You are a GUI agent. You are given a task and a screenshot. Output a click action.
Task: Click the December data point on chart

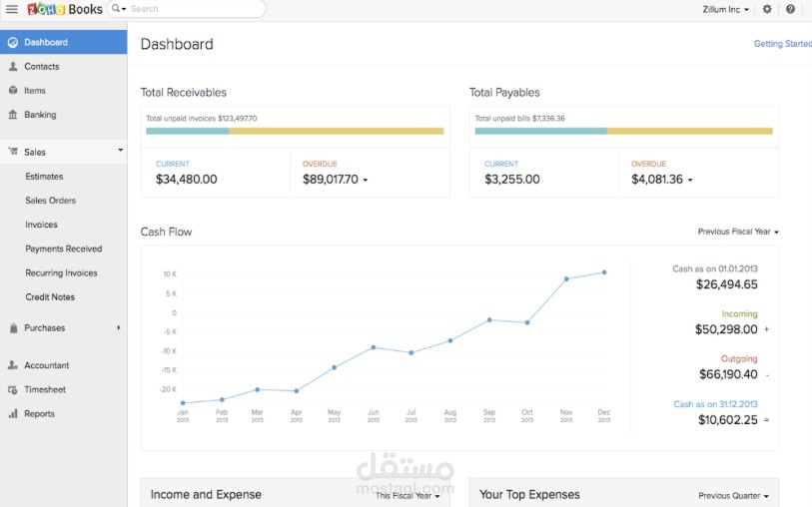604,272
